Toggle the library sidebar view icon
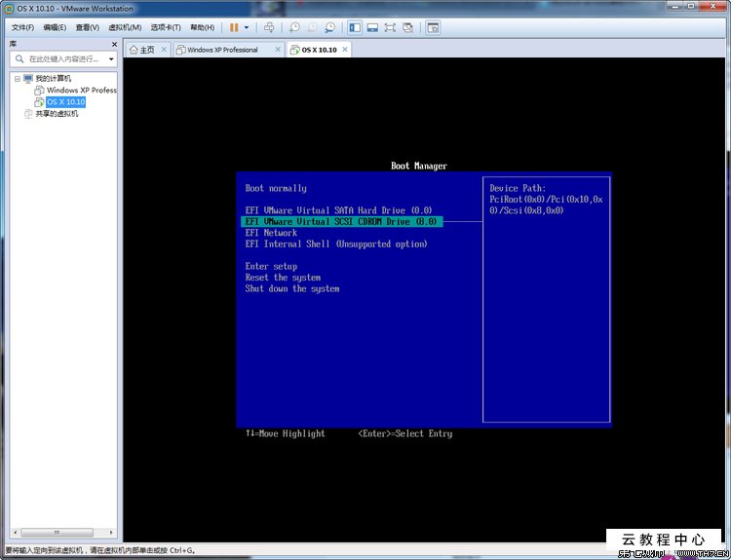This screenshot has height=560, width=731. tap(355, 27)
